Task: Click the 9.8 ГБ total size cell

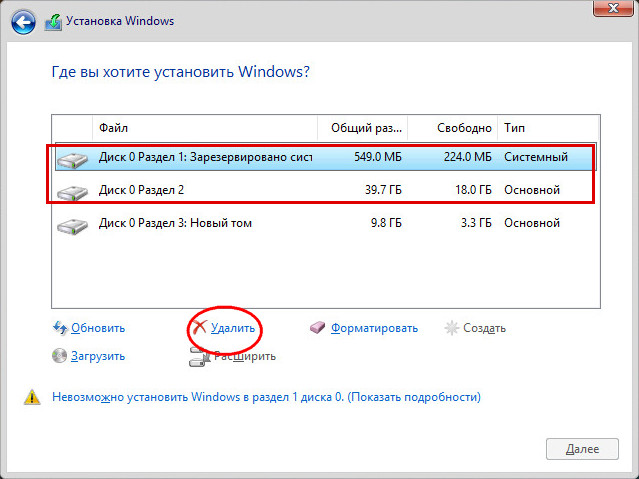Action: (x=386, y=223)
